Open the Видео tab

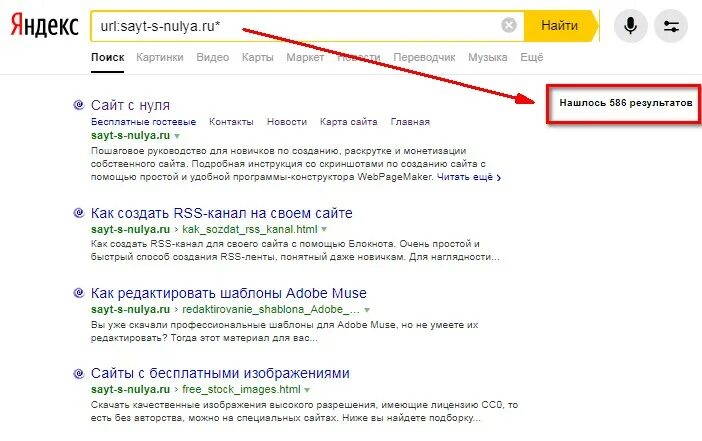coord(213,57)
